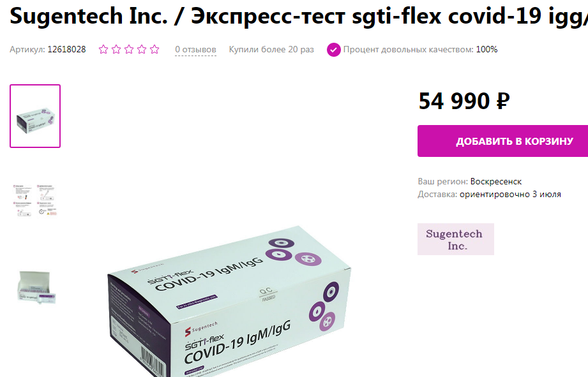The image size is (588, 377).
Task: Click the first rating star
Action: point(103,49)
